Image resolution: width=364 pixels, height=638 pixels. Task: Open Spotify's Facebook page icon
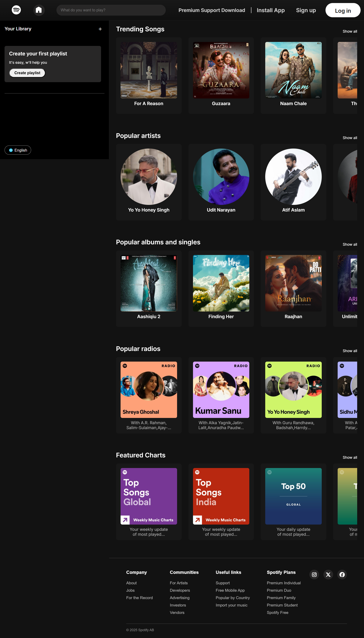342,574
